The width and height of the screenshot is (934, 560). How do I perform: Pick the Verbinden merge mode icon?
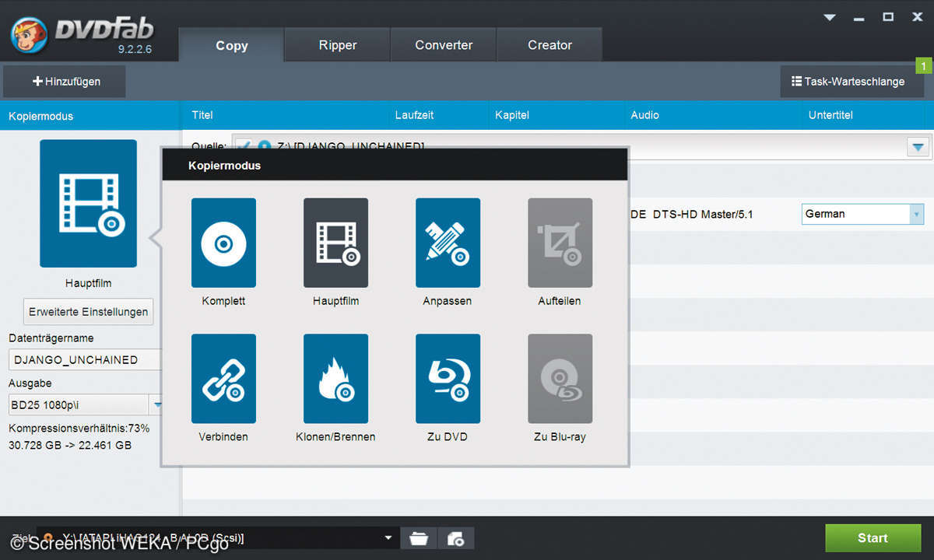point(223,379)
